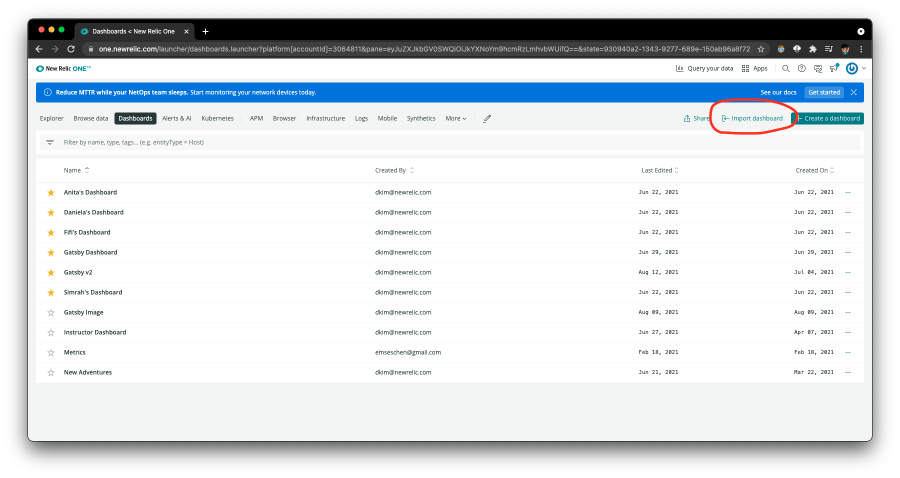Open the announcements megaphone icon
900x478 pixels.
click(833, 69)
